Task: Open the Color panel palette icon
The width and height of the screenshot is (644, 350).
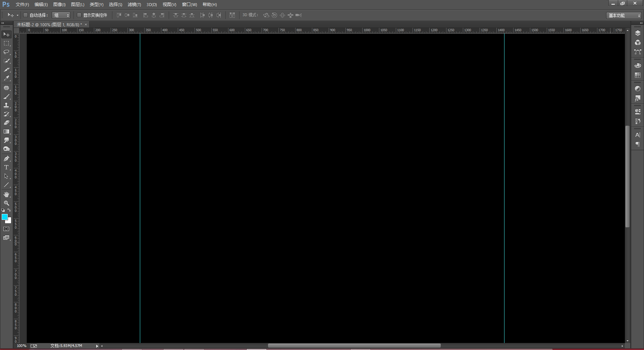Action: click(638, 66)
